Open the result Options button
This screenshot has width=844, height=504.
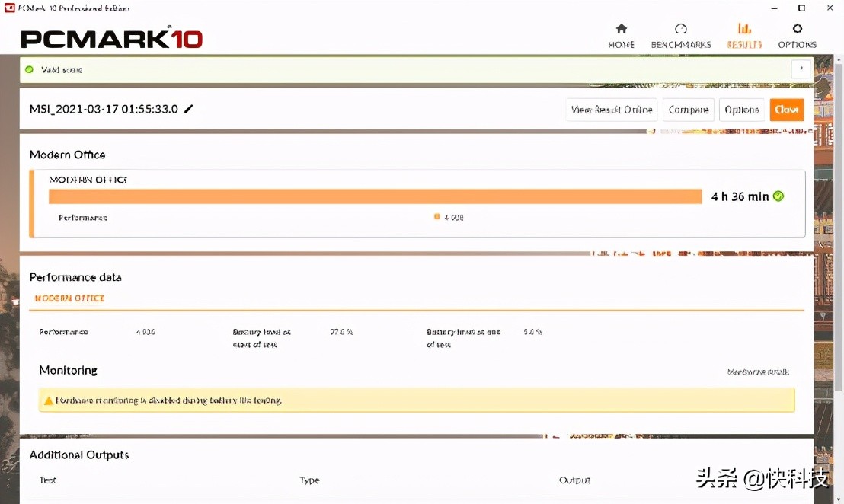click(x=742, y=110)
